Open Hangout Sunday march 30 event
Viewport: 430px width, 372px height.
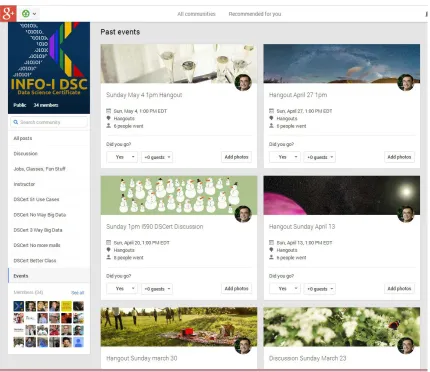point(142,358)
